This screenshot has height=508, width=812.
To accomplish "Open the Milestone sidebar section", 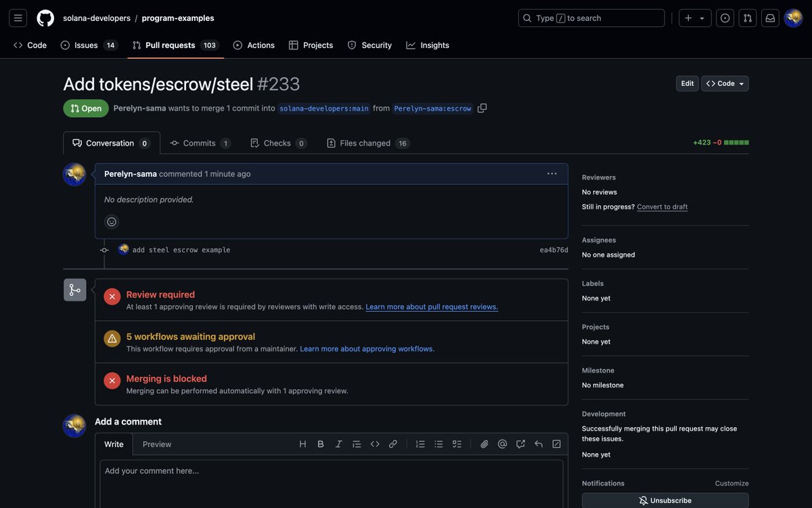I will pos(598,371).
